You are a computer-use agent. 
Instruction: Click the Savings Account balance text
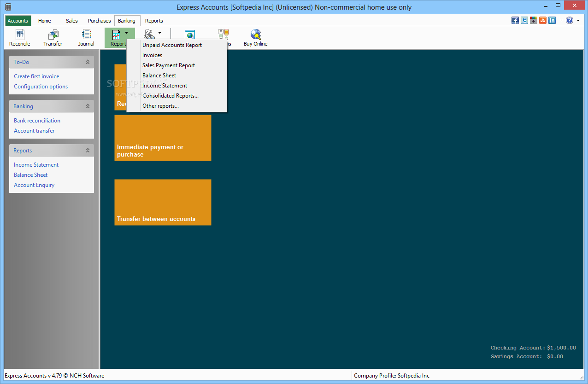point(527,357)
